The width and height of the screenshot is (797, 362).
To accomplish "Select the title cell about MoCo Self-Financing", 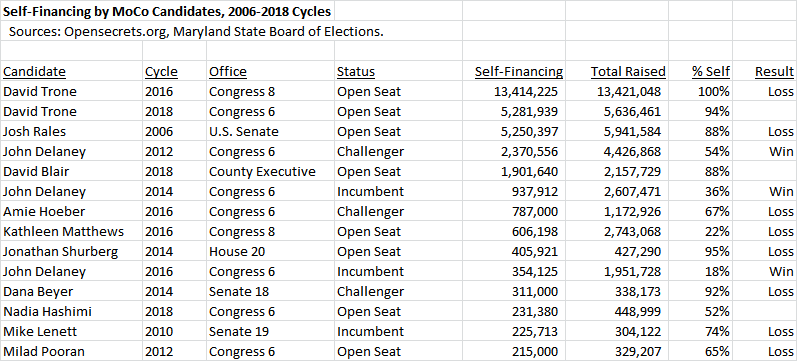I will pyautogui.click(x=167, y=11).
